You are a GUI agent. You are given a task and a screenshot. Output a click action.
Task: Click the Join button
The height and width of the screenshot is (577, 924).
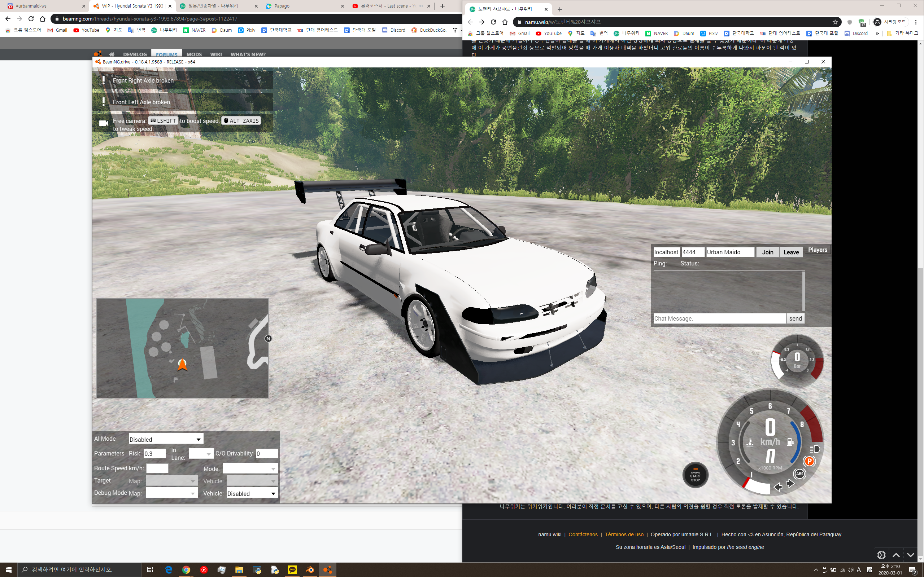click(767, 252)
